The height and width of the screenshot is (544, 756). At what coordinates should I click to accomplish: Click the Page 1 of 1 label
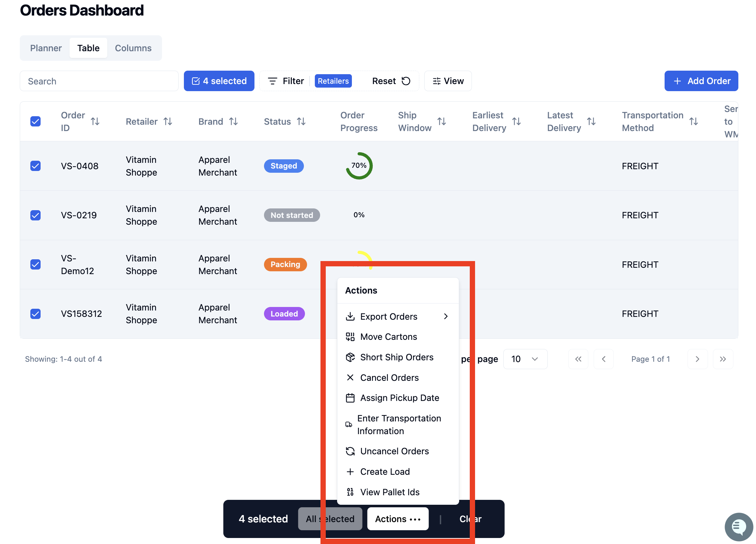pyautogui.click(x=650, y=359)
